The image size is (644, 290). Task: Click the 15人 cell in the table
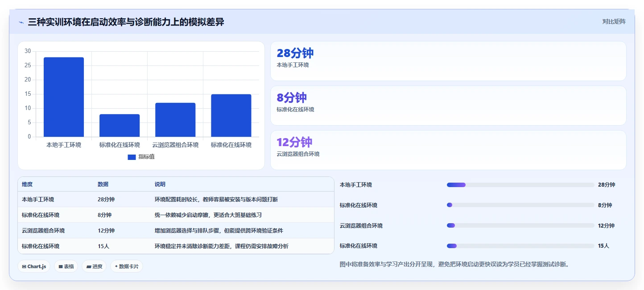(x=103, y=246)
